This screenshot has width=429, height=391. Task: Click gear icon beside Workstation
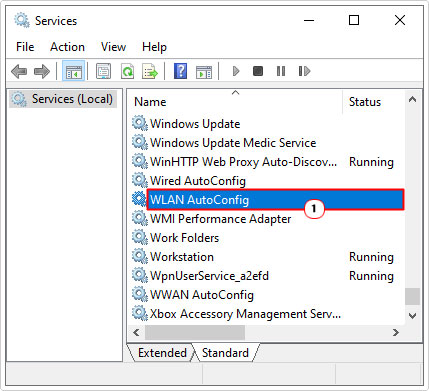[139, 257]
